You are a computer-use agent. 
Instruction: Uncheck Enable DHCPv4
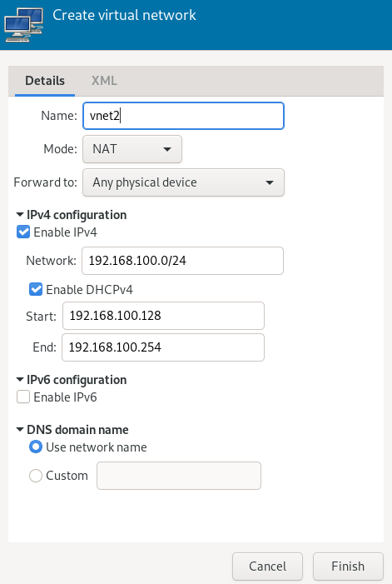[x=36, y=289]
